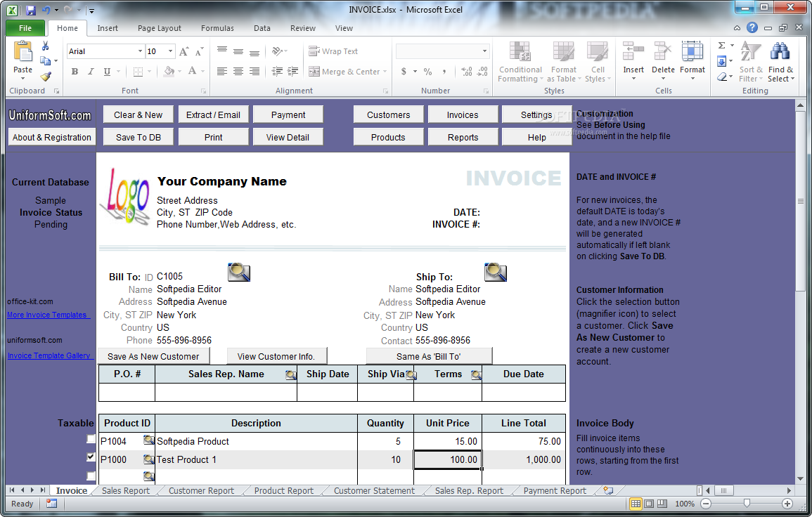Switch to Page Break Preview in status bar
The width and height of the screenshot is (812, 517).
click(662, 504)
